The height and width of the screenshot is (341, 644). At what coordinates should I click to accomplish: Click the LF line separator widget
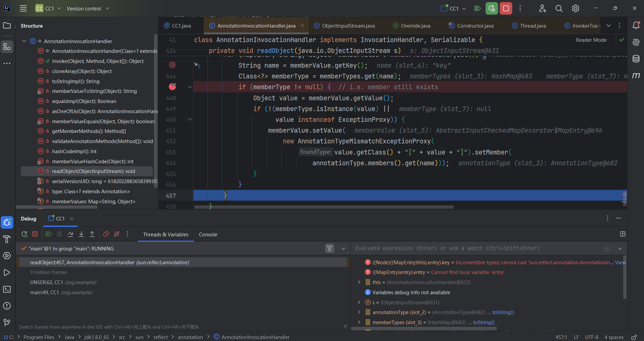click(576, 337)
